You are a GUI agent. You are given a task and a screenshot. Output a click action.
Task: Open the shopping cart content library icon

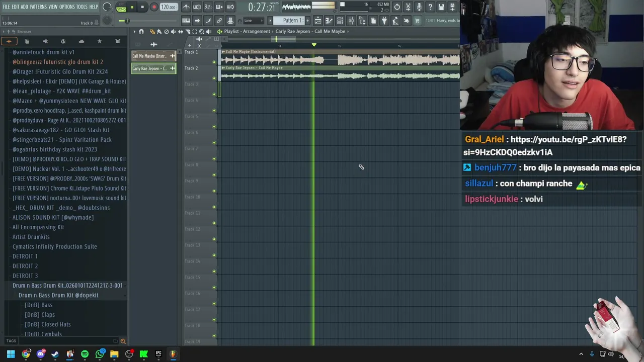pyautogui.click(x=417, y=21)
